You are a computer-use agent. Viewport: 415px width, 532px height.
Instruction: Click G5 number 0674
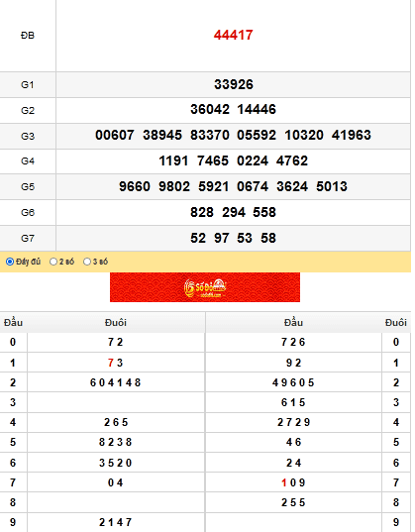click(253, 186)
